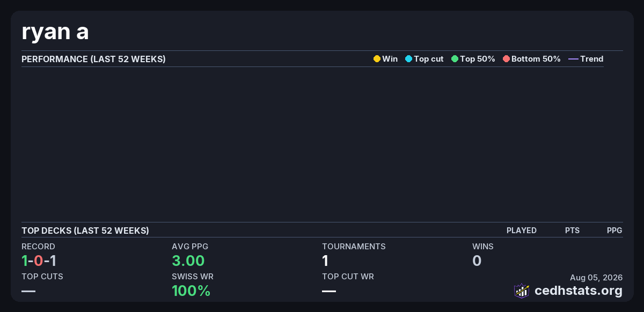Click the dash value under TOP CUT WR
The image size is (644, 312).
click(x=329, y=291)
